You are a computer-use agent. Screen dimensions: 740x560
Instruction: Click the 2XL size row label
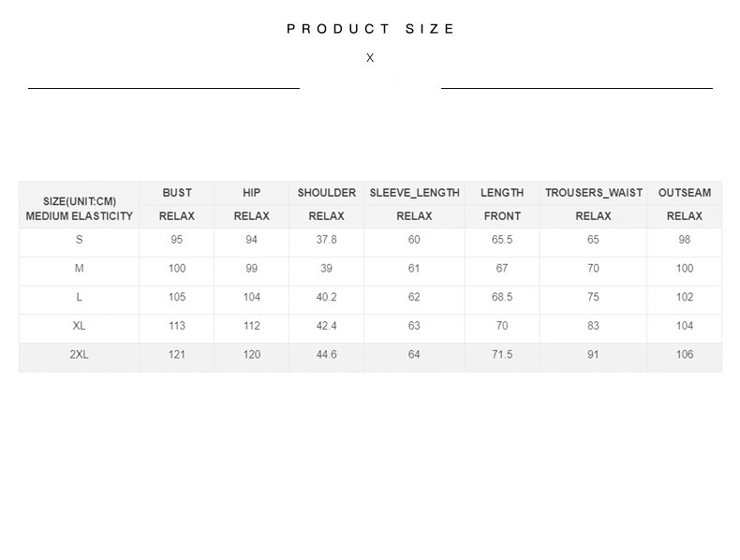tap(80, 355)
